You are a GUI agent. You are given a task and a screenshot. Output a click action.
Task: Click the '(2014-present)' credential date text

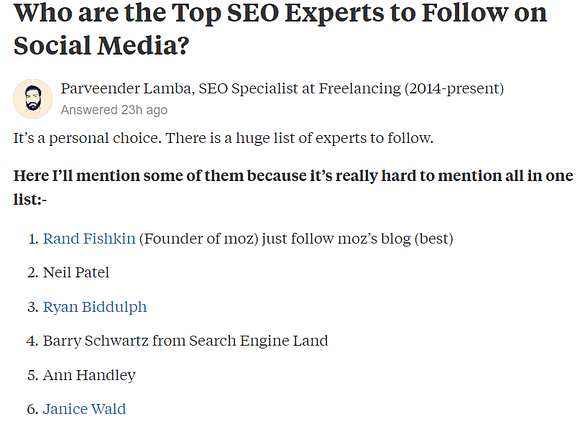454,88
